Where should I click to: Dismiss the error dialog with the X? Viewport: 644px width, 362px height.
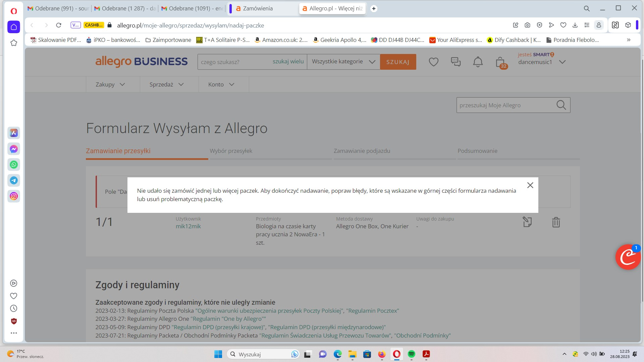pyautogui.click(x=530, y=185)
